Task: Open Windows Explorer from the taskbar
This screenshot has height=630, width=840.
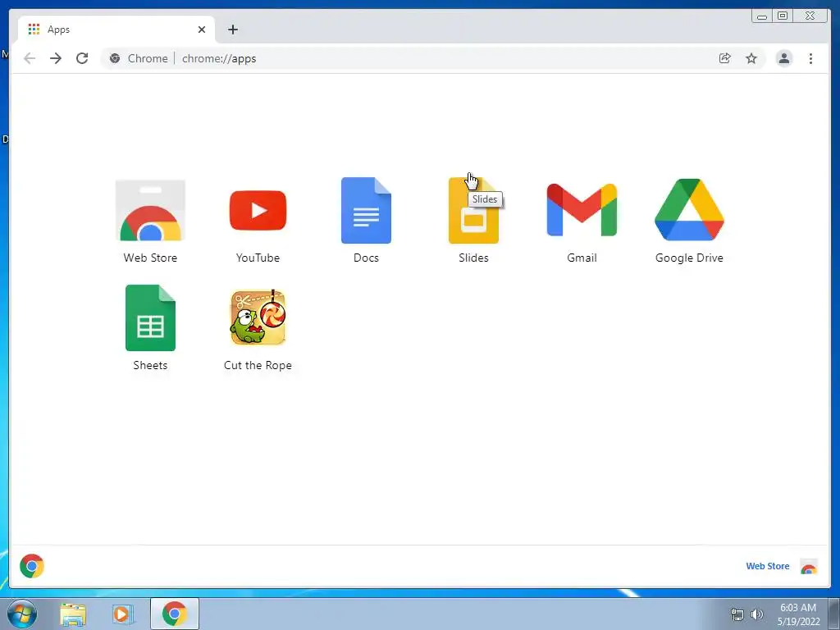Action: tap(73, 614)
